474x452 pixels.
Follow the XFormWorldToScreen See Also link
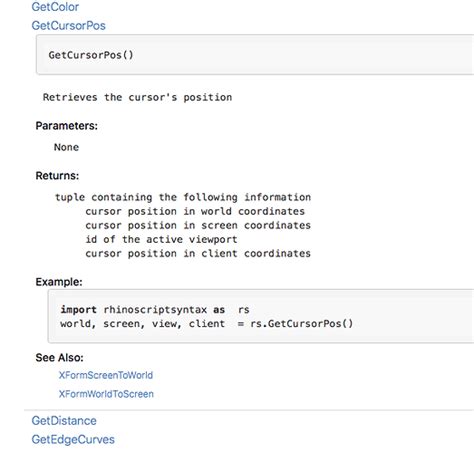tap(106, 394)
